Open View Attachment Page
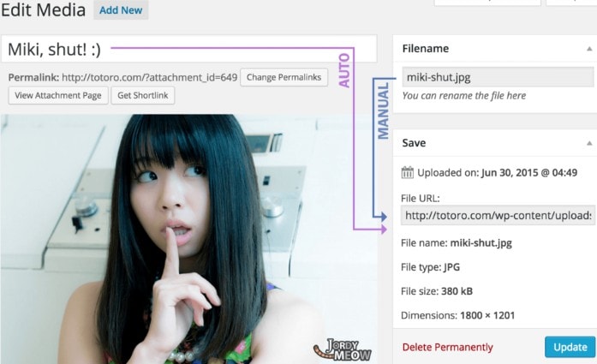597x364 pixels. click(x=58, y=95)
